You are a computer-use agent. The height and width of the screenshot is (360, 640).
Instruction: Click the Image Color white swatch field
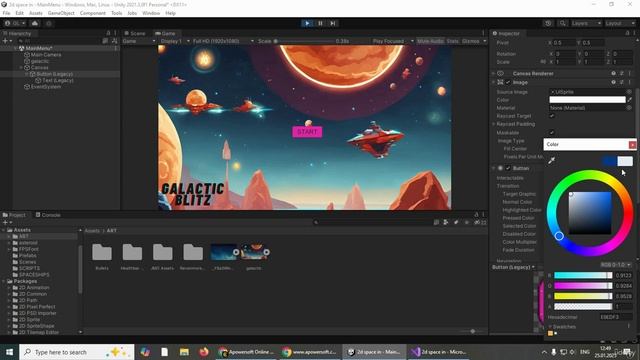coord(587,100)
